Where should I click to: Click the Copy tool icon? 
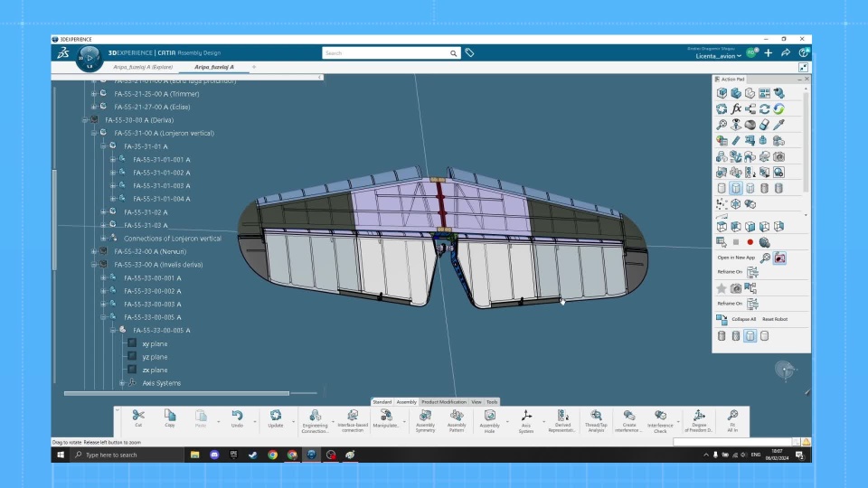(170, 416)
